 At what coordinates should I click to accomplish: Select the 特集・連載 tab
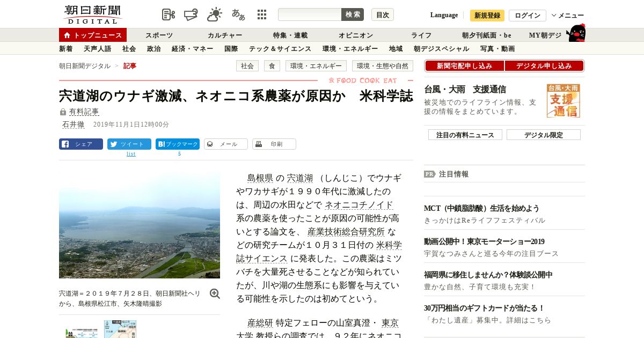pyautogui.click(x=290, y=35)
